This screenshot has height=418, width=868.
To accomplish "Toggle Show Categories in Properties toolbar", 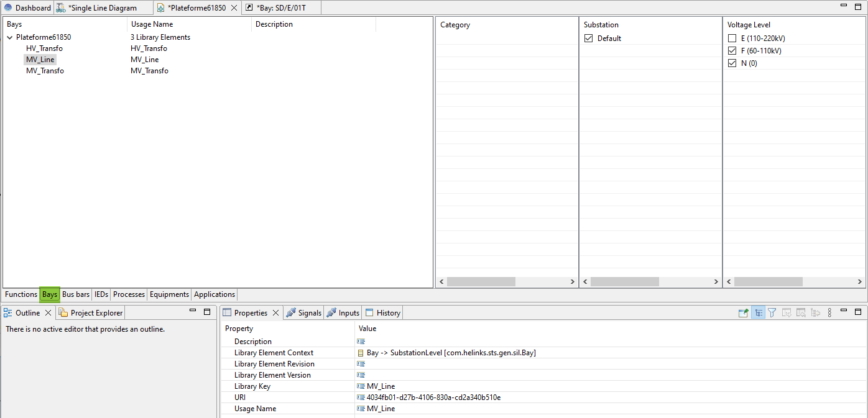I will 757,313.
